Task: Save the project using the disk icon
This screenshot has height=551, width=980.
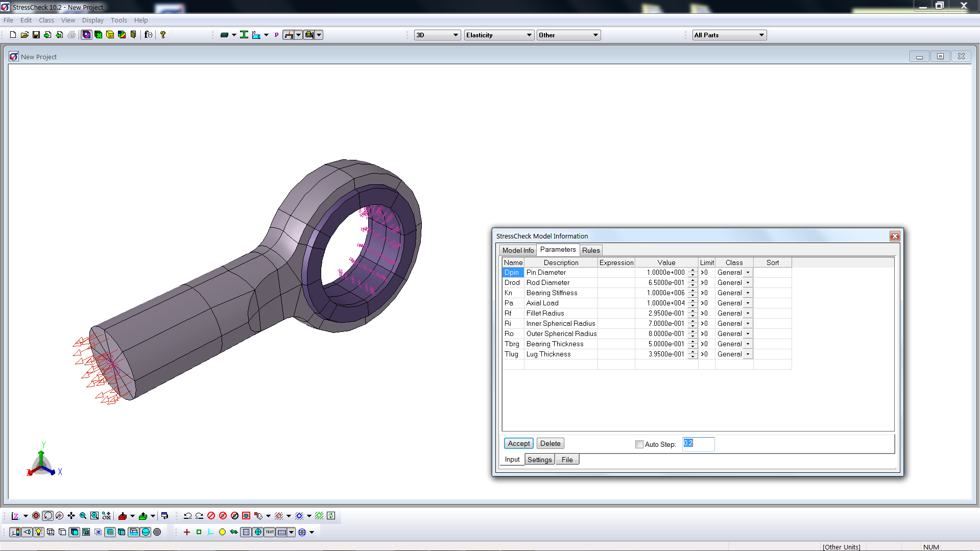Action: click(x=36, y=34)
